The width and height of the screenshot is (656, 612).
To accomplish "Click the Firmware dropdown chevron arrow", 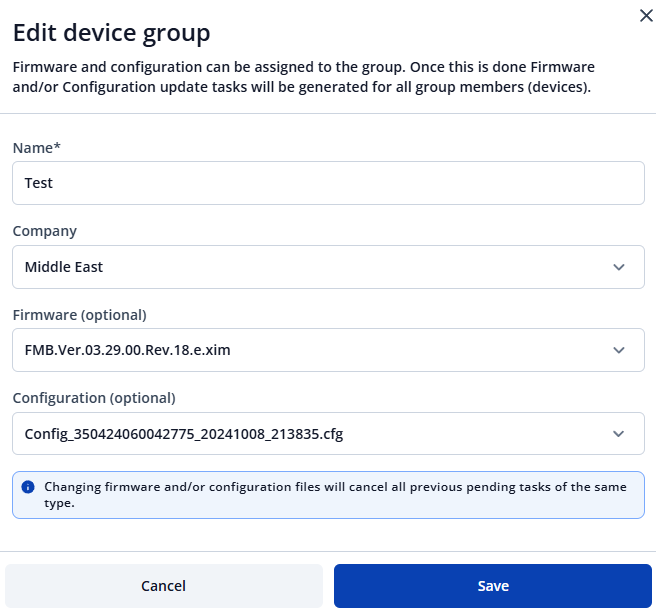I will pyautogui.click(x=619, y=350).
